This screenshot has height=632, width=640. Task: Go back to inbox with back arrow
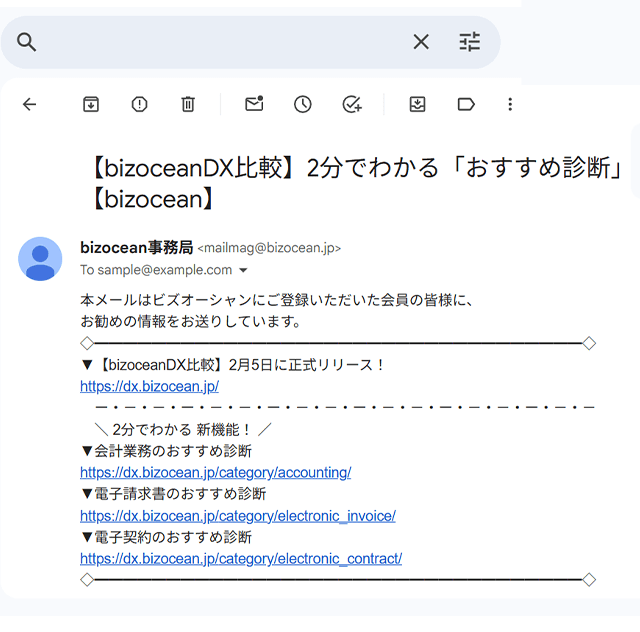[x=29, y=104]
